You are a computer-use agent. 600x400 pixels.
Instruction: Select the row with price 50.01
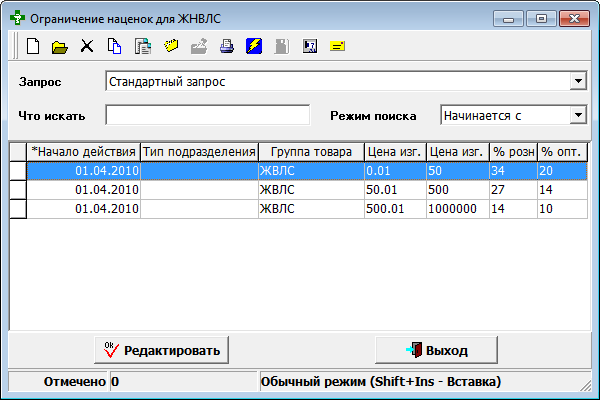click(300, 189)
